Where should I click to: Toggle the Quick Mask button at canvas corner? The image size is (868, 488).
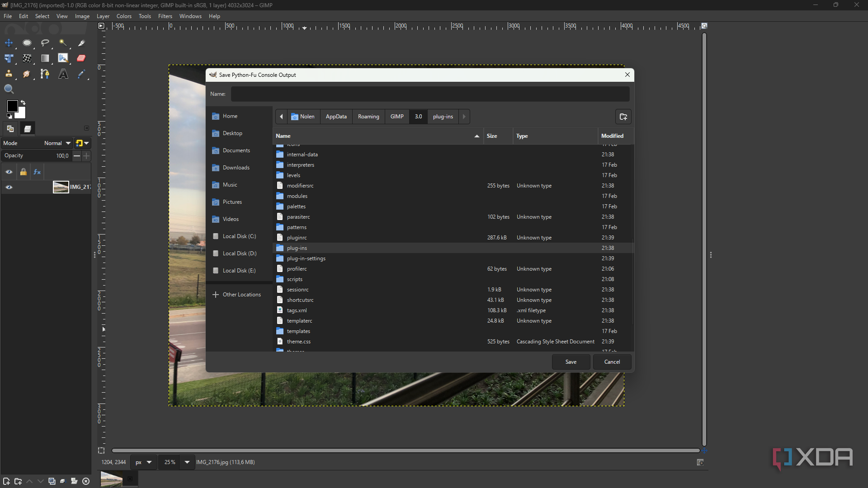pyautogui.click(x=101, y=450)
